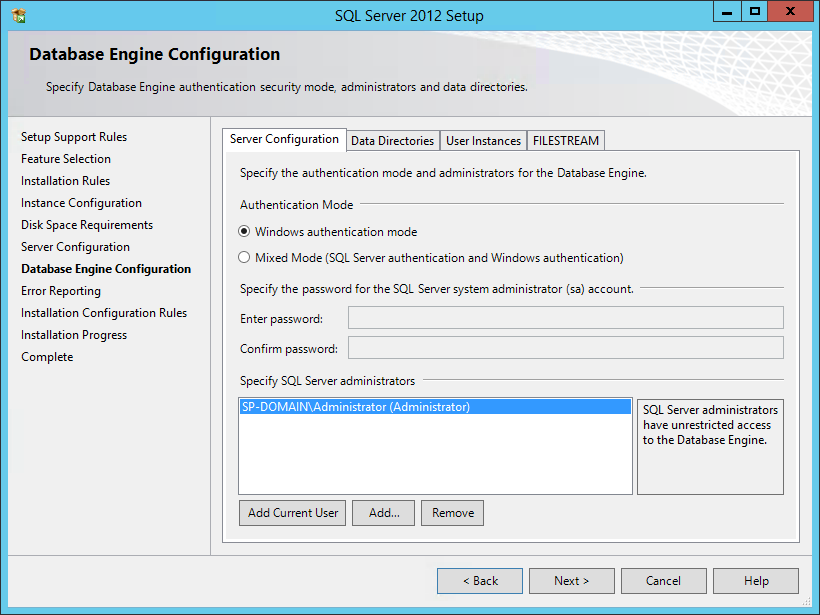Click Installation Rules step

point(65,181)
